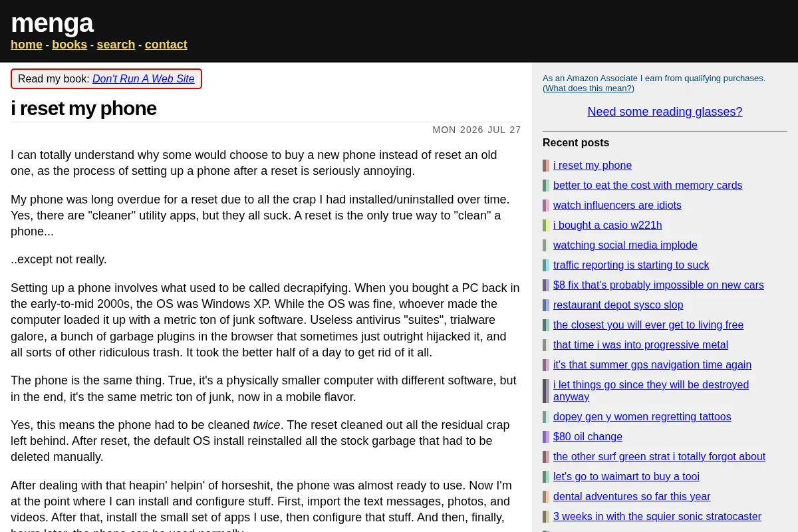Screen dimensions: 798x532
Task: Open the contact nav link
Action: click(x=166, y=45)
